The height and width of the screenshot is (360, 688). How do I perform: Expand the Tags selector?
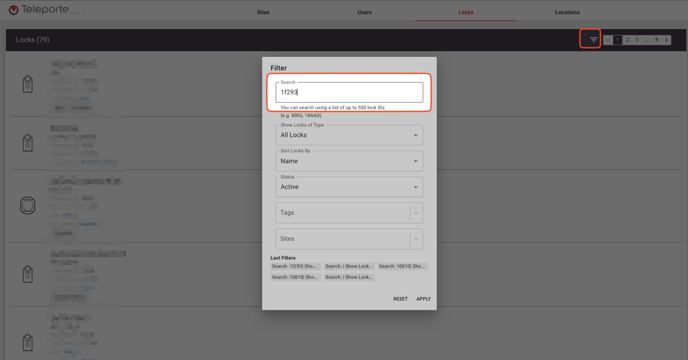pyautogui.click(x=349, y=213)
